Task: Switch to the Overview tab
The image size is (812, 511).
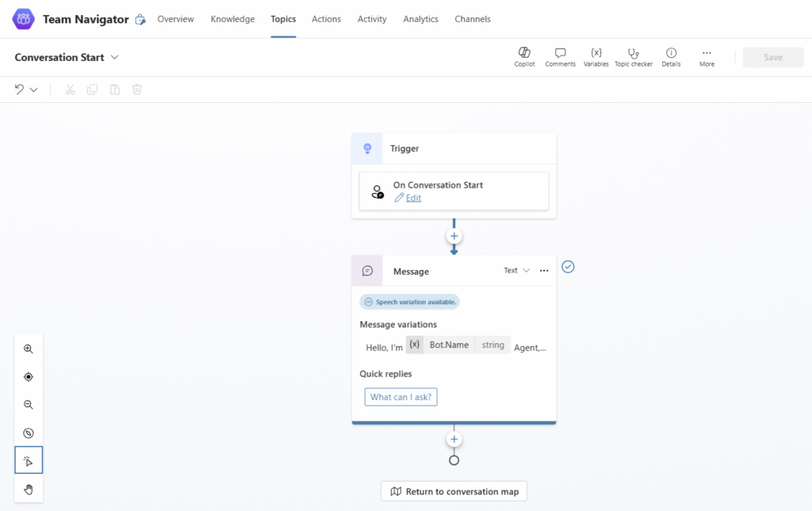Action: (x=175, y=19)
